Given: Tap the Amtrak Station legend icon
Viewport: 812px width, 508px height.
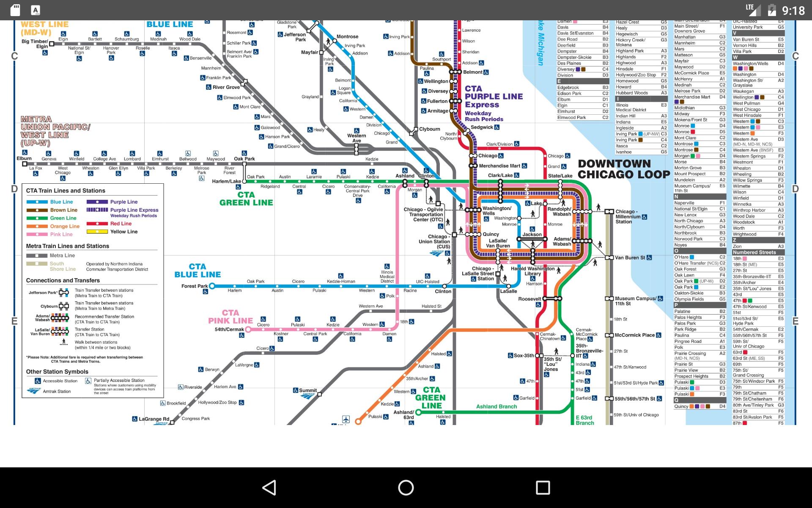Looking at the screenshot, I should (34, 391).
